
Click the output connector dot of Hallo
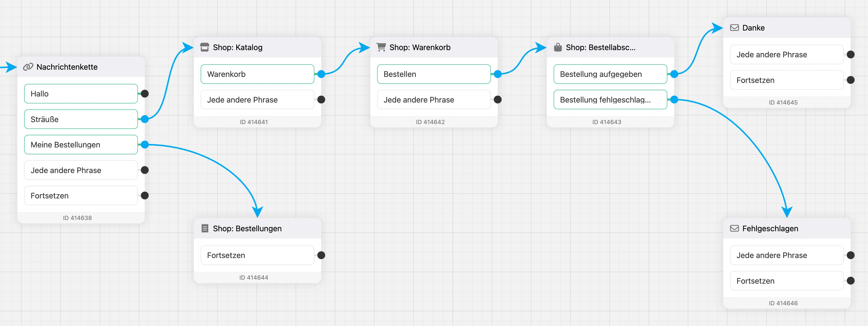(145, 94)
